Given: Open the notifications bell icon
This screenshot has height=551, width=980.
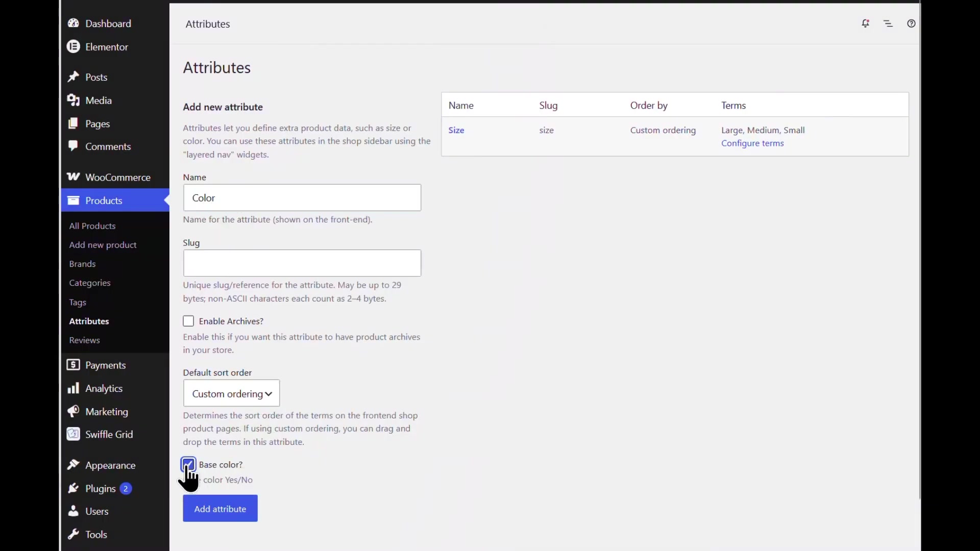Looking at the screenshot, I should pos(866,23).
